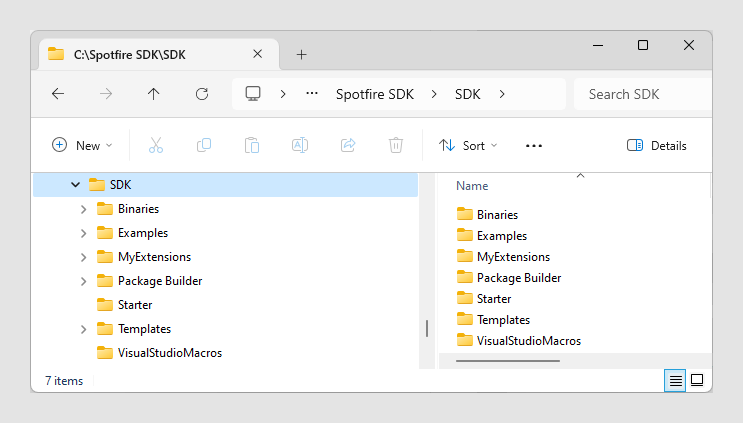The image size is (743, 423).
Task: Add a new tab
Action: point(301,55)
